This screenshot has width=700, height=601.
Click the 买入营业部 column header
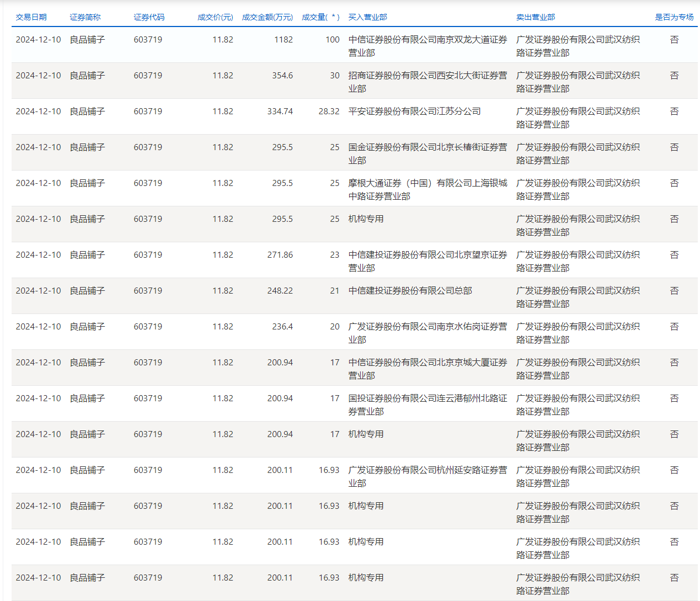pyautogui.click(x=367, y=17)
